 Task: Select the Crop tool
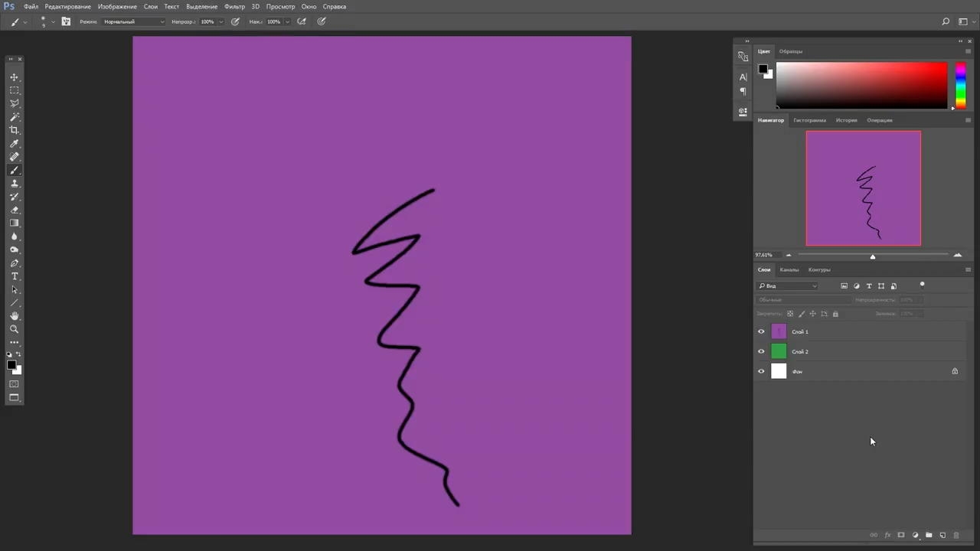coord(14,130)
